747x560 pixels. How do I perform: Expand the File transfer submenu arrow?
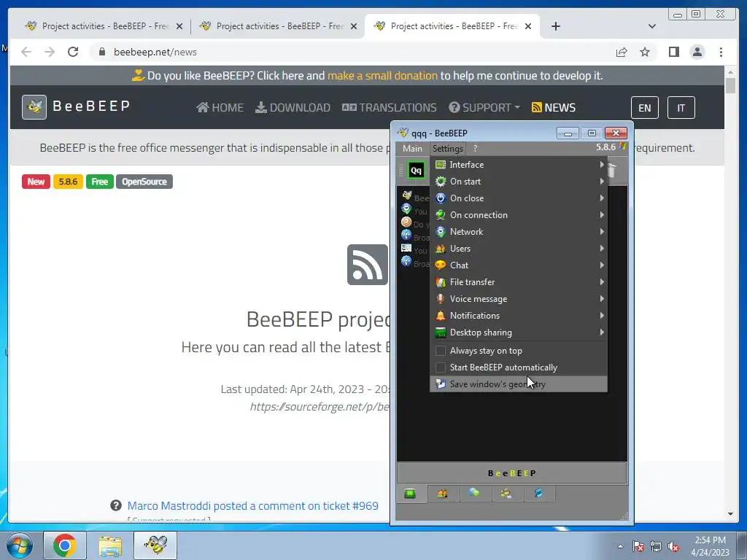602,282
